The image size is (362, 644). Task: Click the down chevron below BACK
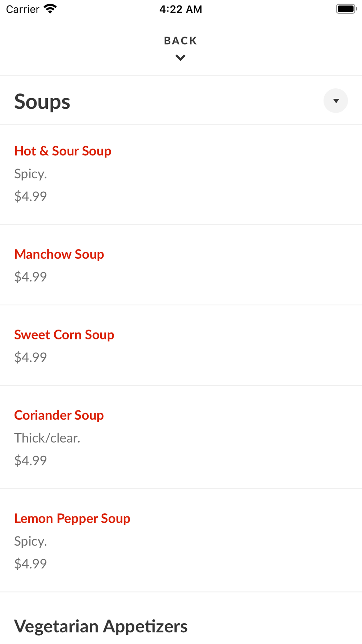click(180, 58)
